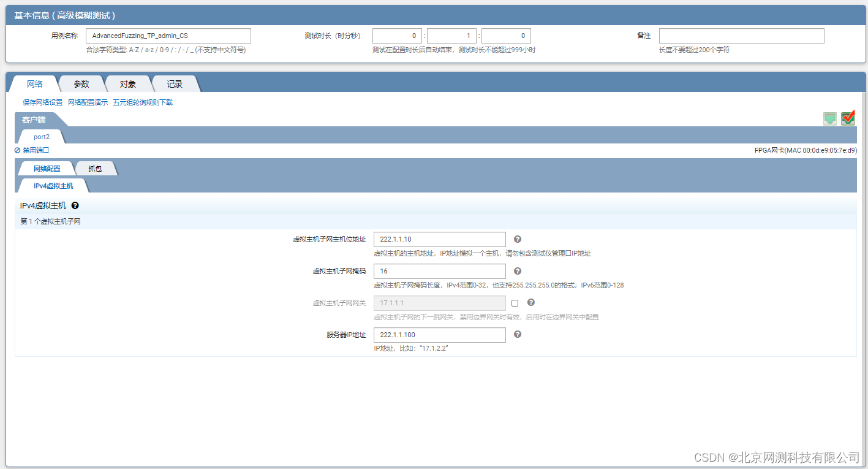Click the red checkmark validation icon
Screen dimensions: 868x469
click(848, 118)
